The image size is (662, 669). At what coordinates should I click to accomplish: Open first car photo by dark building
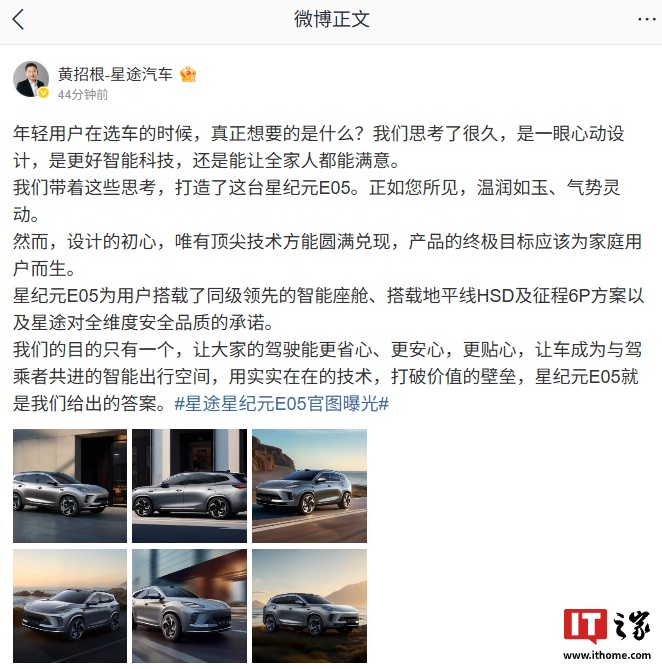coord(70,486)
